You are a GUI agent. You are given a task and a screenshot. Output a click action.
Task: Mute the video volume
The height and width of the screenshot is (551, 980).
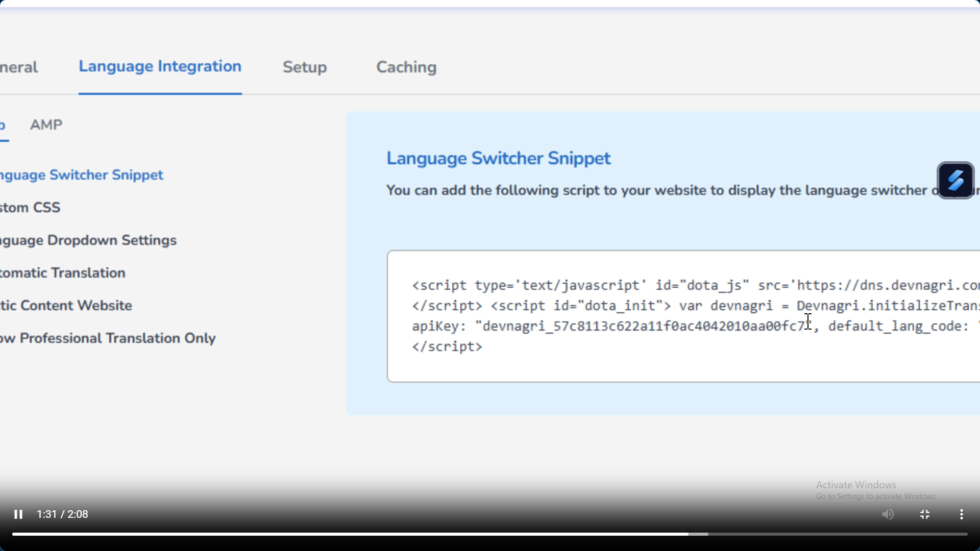(x=888, y=514)
